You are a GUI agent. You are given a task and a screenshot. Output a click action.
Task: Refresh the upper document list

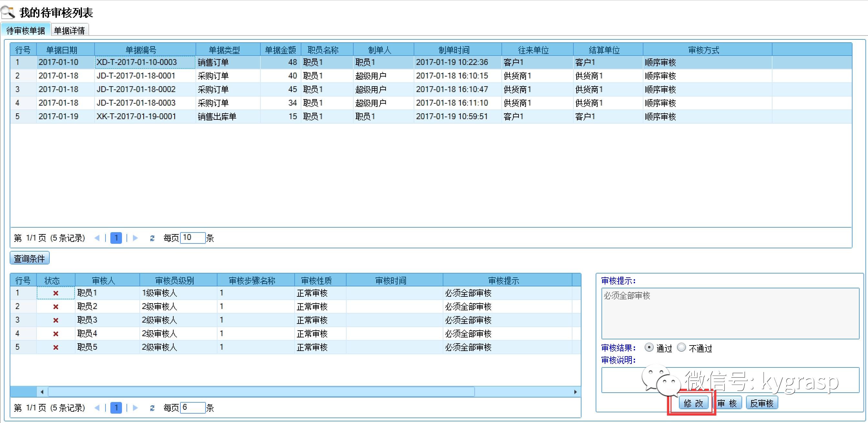pos(152,238)
